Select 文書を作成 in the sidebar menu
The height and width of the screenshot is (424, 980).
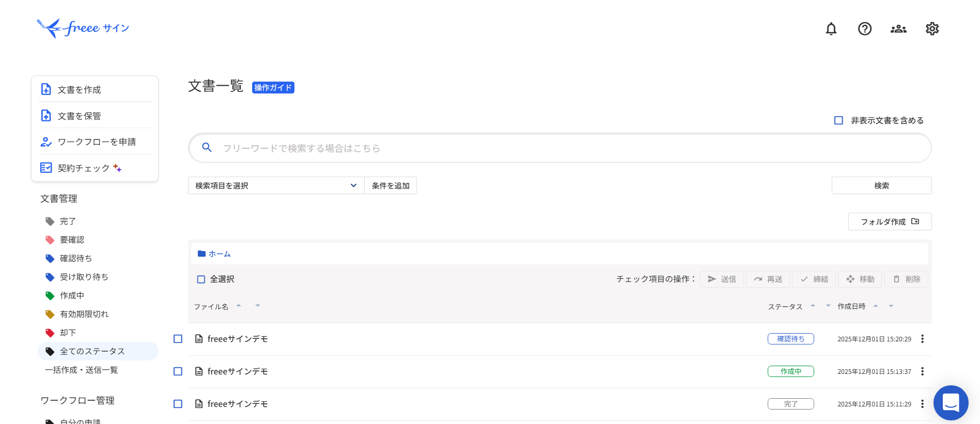pyautogui.click(x=95, y=89)
